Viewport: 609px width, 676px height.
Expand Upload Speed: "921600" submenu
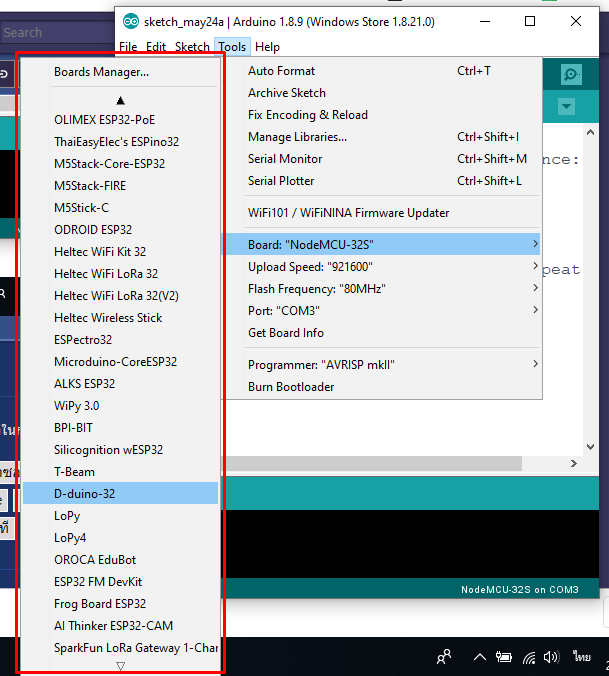pyautogui.click(x=383, y=266)
